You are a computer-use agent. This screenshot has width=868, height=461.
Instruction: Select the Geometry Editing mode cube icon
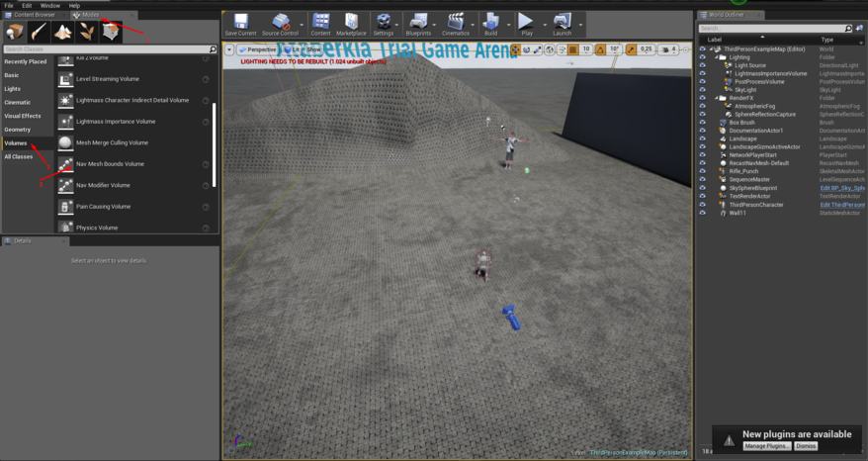tap(111, 32)
